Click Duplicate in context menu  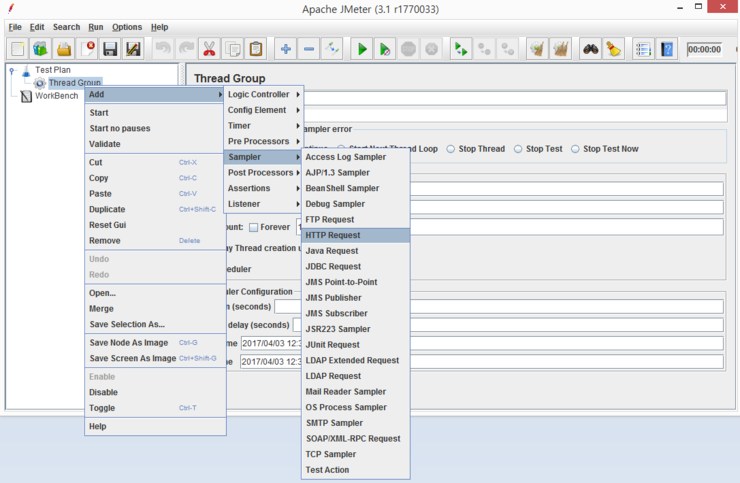(155, 209)
